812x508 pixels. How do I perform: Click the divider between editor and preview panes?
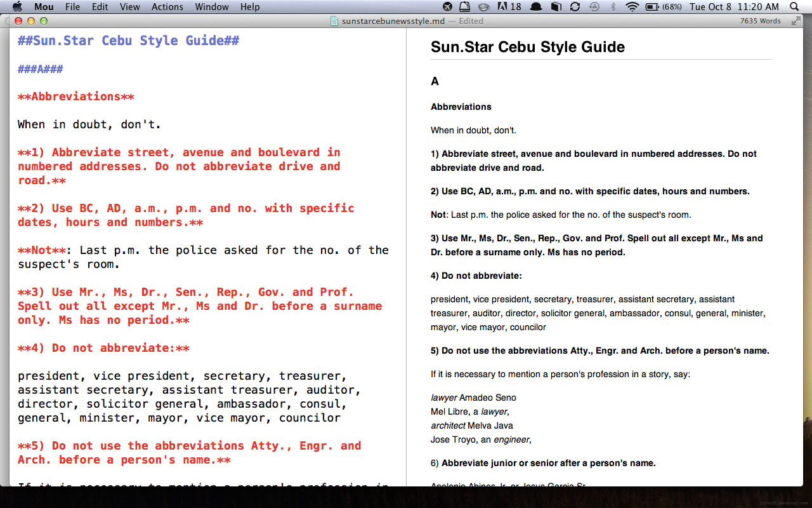tap(407, 258)
